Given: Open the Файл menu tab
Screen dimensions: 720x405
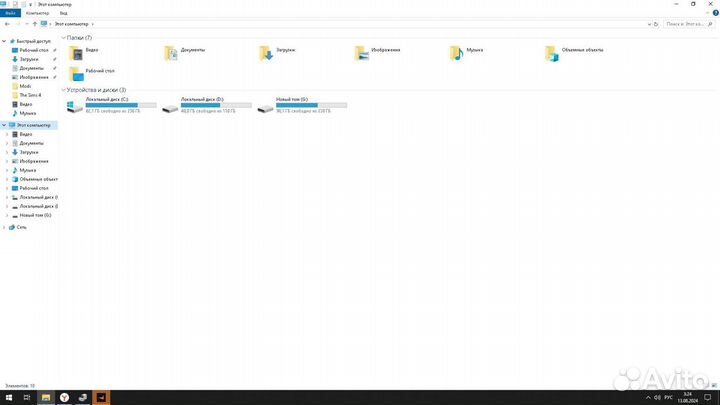Looking at the screenshot, I should tap(10, 13).
